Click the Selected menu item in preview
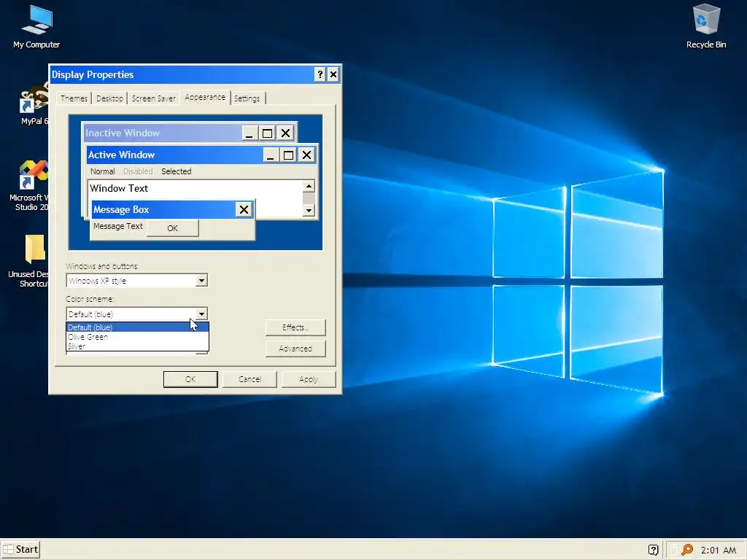The height and width of the screenshot is (560, 747). [x=177, y=171]
